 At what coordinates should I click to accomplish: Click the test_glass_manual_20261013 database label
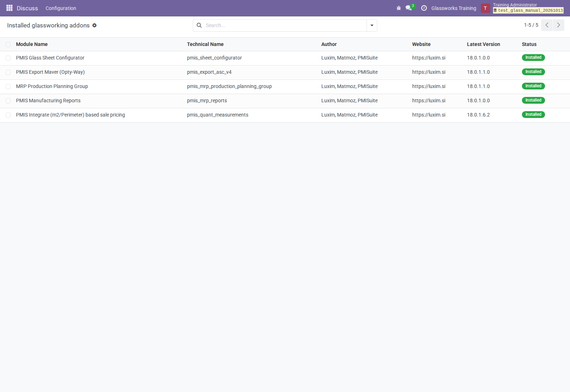tap(528, 10)
